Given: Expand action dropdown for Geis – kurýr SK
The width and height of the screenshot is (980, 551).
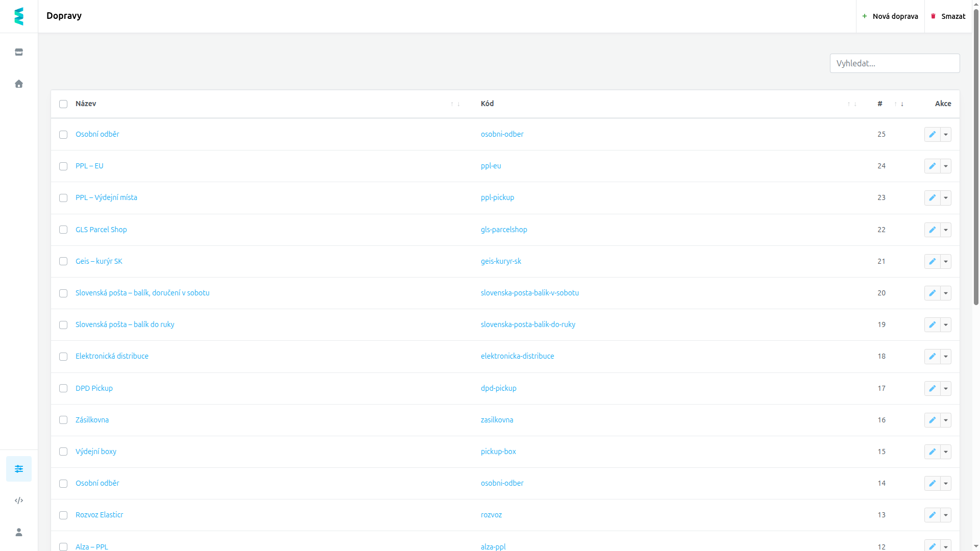Looking at the screenshot, I should click(x=946, y=261).
